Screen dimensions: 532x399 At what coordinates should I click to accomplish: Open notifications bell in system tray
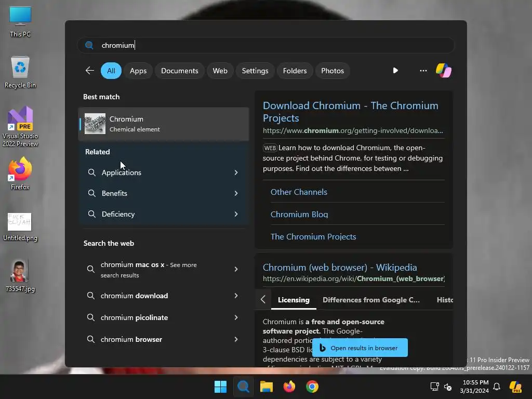pyautogui.click(x=497, y=387)
